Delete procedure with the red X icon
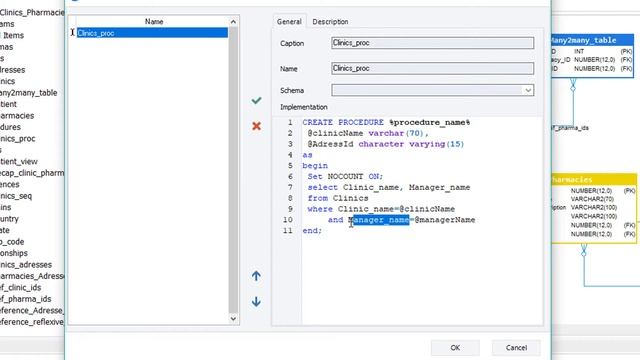This screenshot has height=360, width=640. pos(256,126)
